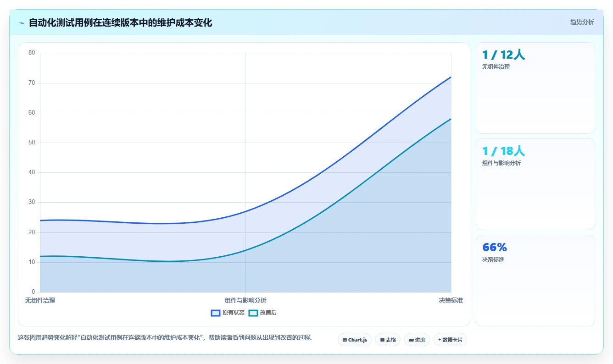Open the 1 / 18人 组件与影响分析 card
The width and height of the screenshot is (613, 364).
535,184
